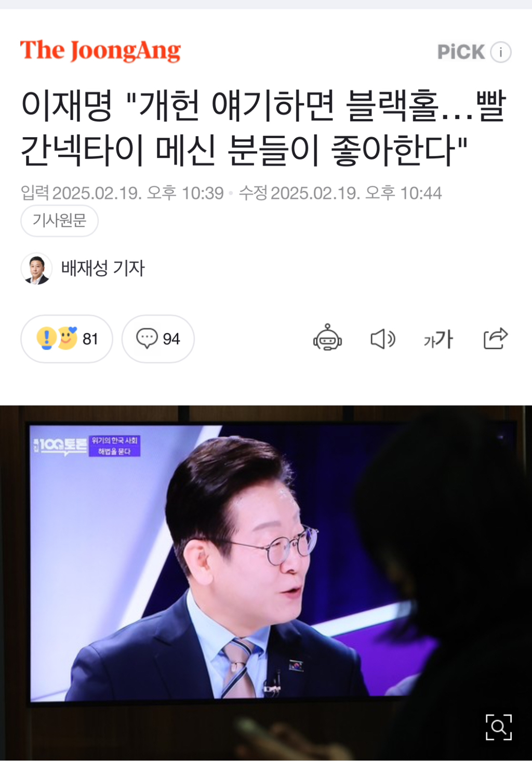Open comments count showing 94
The height and width of the screenshot is (763, 532).
pyautogui.click(x=158, y=339)
